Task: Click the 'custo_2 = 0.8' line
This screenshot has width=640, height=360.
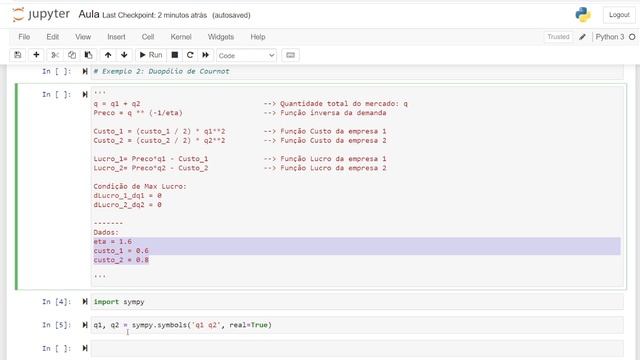Action: click(x=121, y=260)
